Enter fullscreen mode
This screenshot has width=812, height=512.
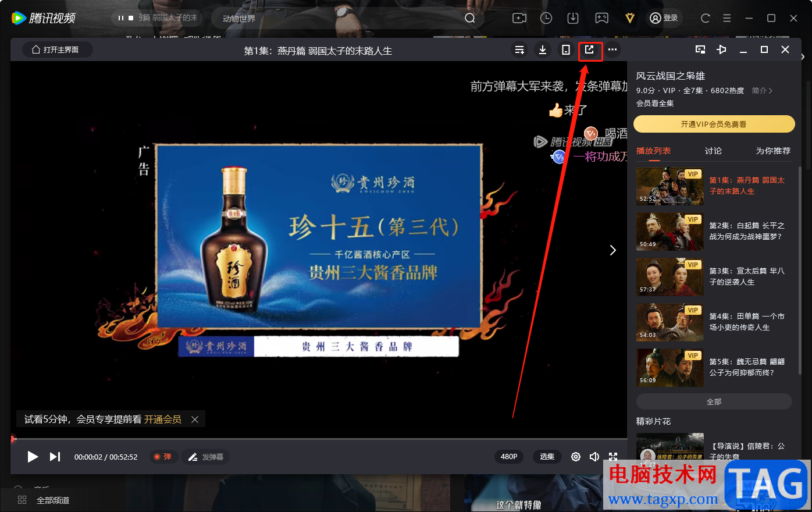613,457
